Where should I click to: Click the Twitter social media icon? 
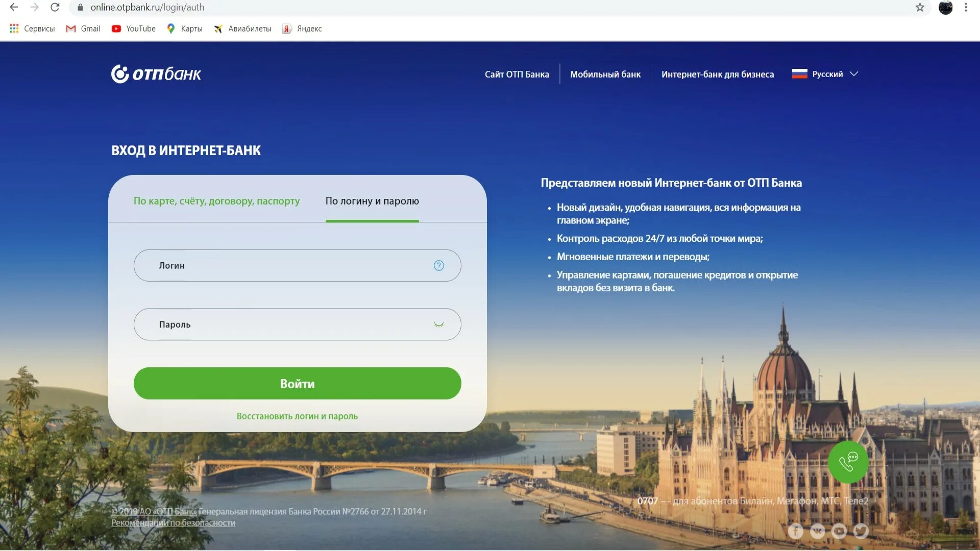[x=862, y=531]
